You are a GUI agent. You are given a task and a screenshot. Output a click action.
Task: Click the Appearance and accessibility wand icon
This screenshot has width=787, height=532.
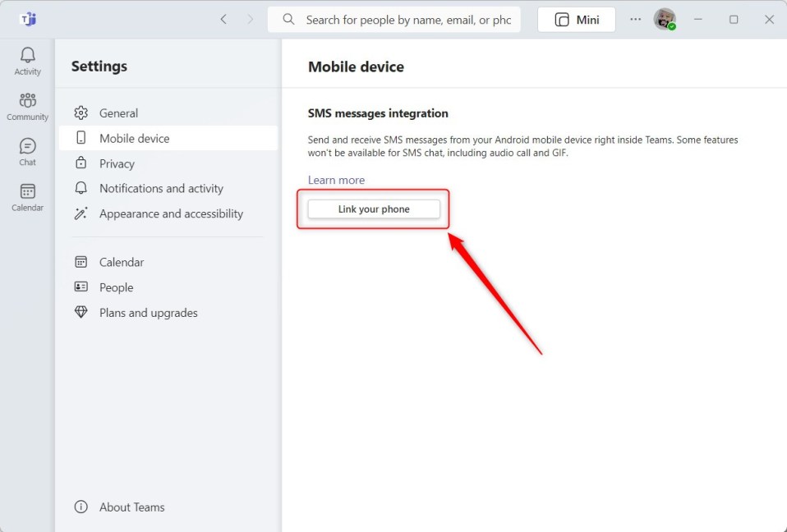[x=81, y=213]
